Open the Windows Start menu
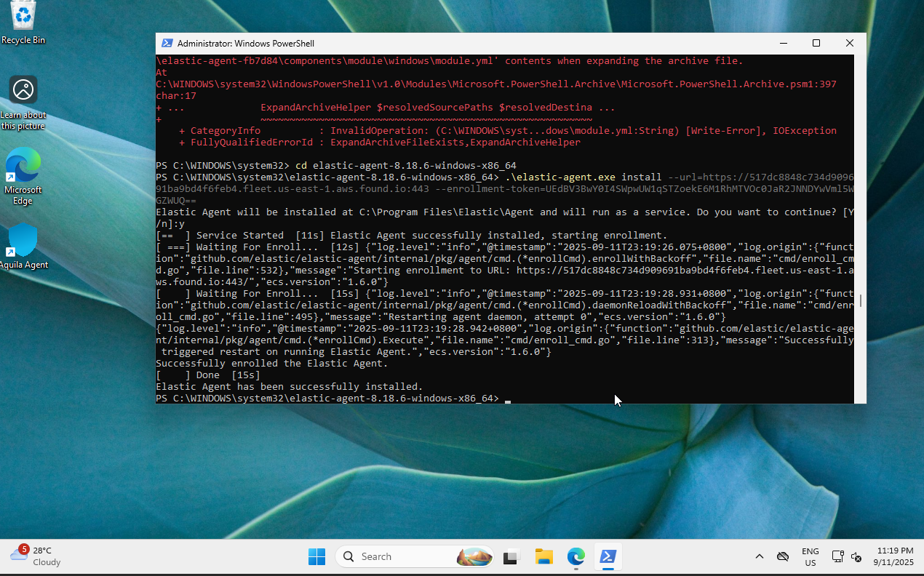Screen dimensions: 924x576 (x=317, y=556)
